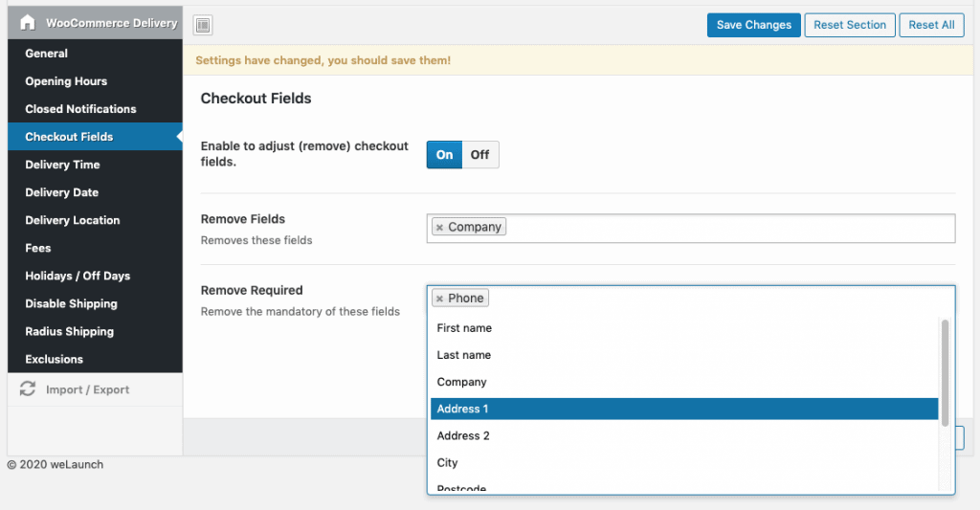Open the Holidays / Off Days section
The image size is (980, 510).
click(78, 276)
